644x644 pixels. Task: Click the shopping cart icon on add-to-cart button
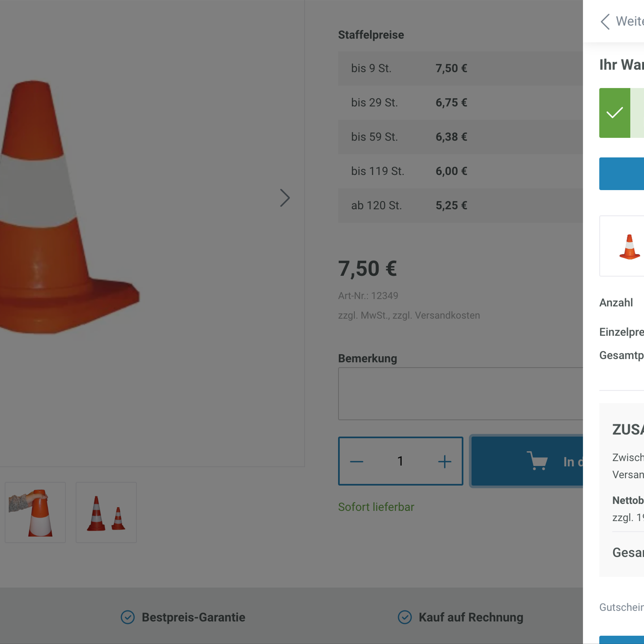537,461
